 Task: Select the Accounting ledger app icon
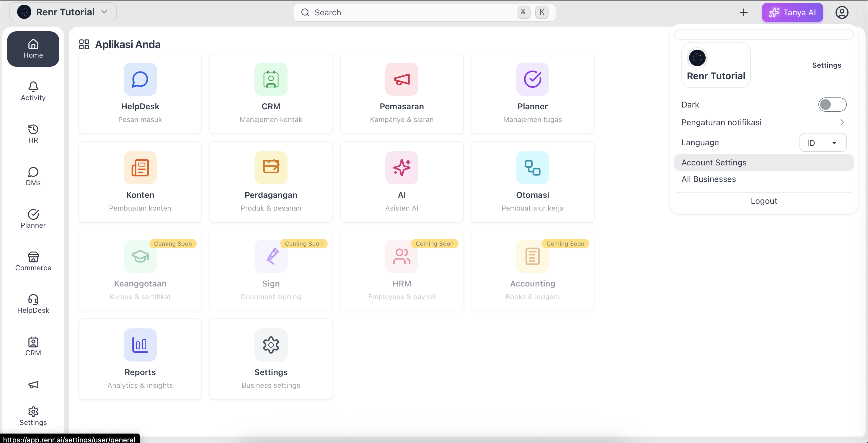coord(532,257)
